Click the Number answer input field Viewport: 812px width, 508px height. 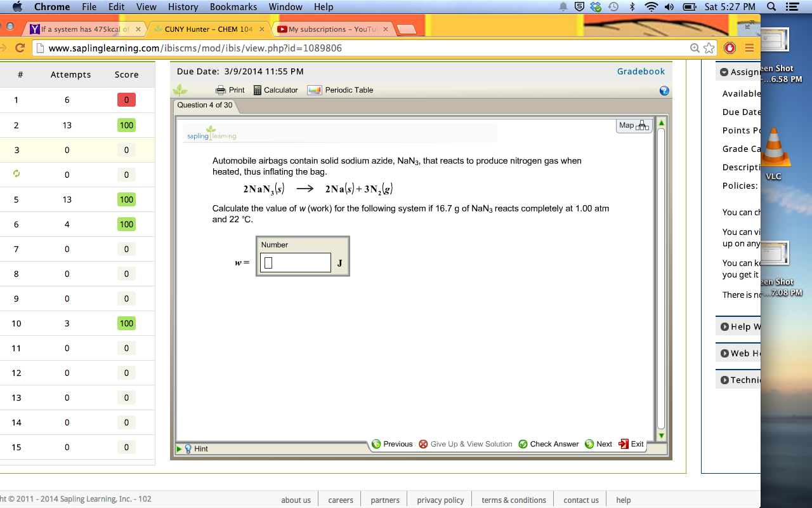296,263
